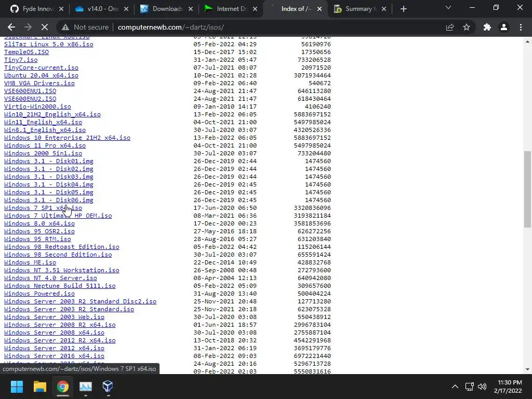
Task: Click the address bar URL
Action: point(170,27)
